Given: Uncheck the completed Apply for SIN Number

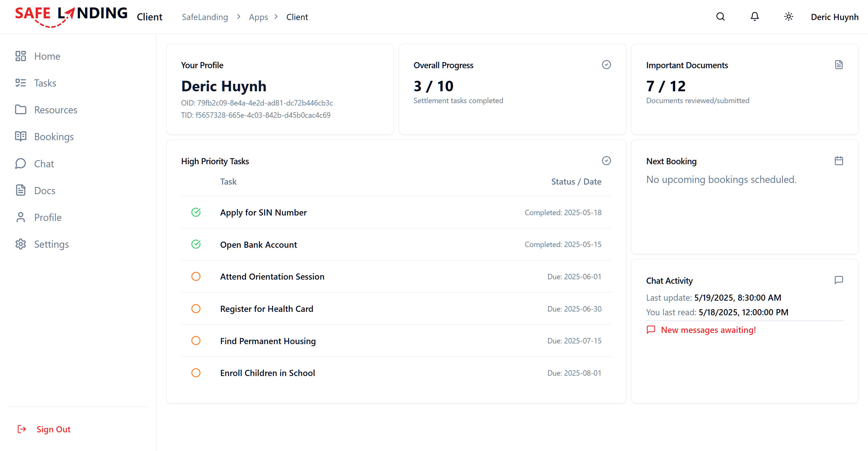Looking at the screenshot, I should tap(196, 212).
